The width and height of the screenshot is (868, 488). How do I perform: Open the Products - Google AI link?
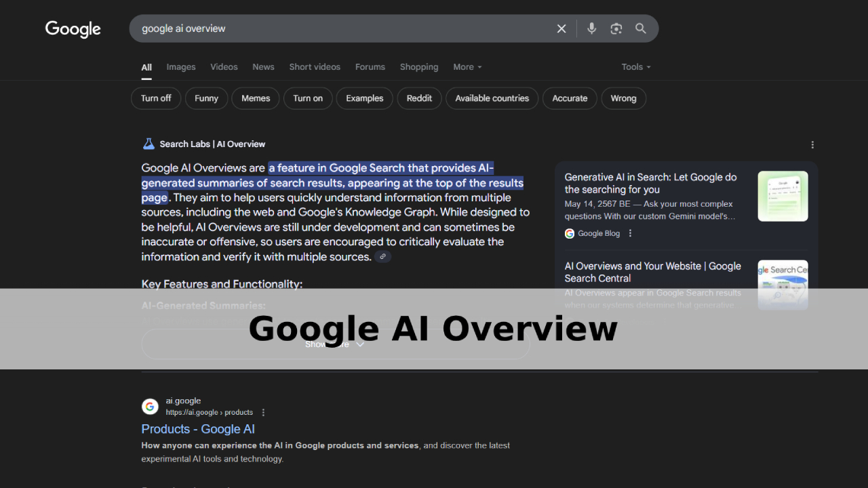point(198,429)
